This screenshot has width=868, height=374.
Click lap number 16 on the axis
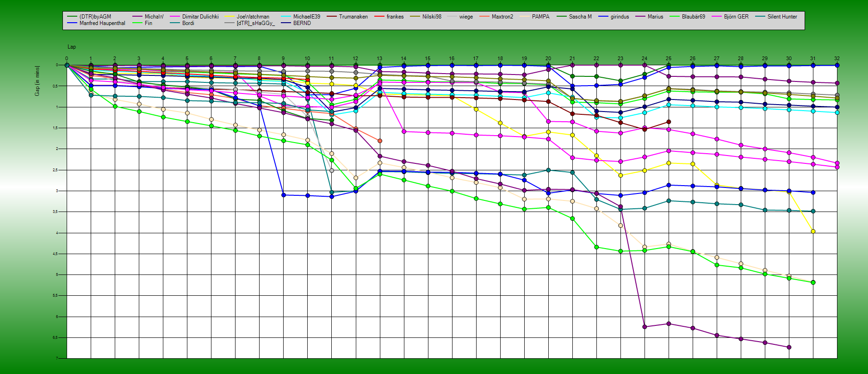point(452,59)
